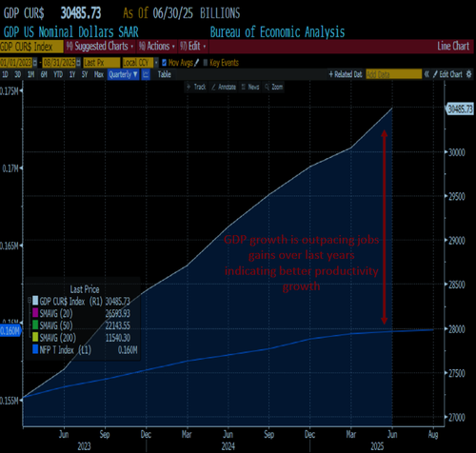Click the end date calendar stepper
This screenshot has width=476, height=453.
tap(78, 63)
